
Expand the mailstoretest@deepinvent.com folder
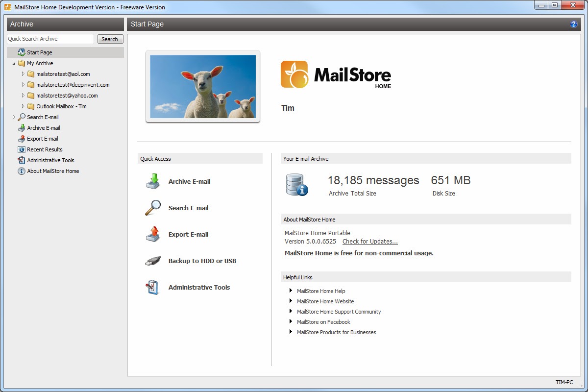tap(23, 85)
